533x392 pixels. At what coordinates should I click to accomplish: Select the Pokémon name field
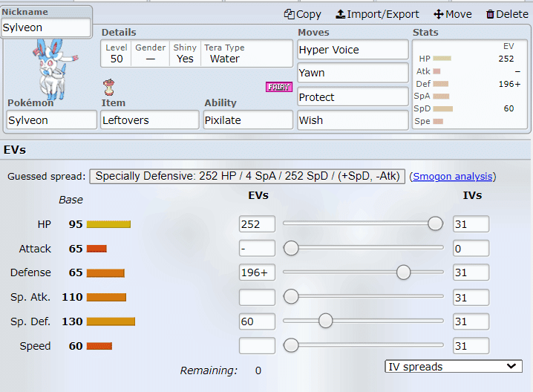click(52, 120)
